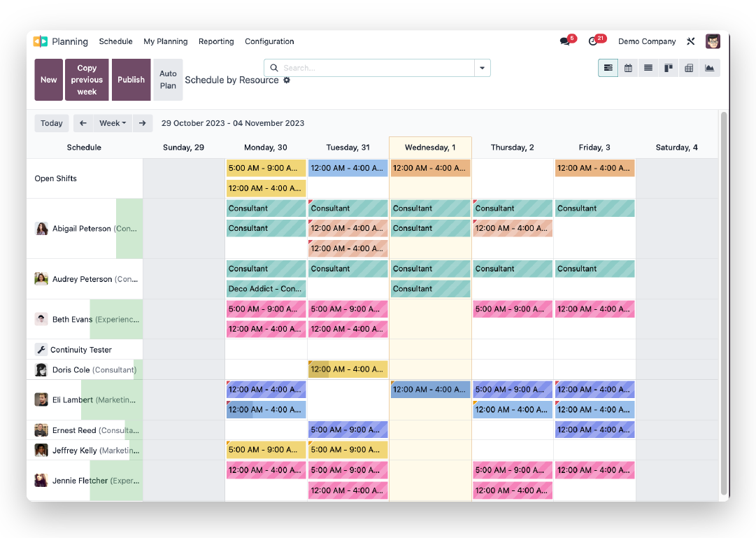Screen dimensions: 756x538
Task: Open the Week range dropdown
Action: 113,122
